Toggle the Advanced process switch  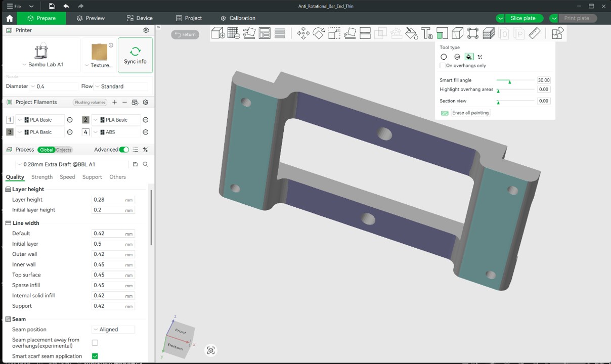pyautogui.click(x=124, y=150)
